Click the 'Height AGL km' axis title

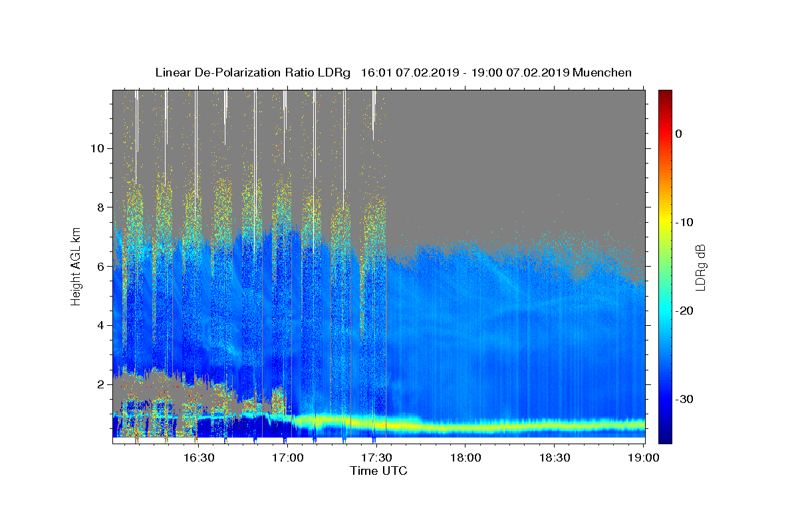click(x=76, y=267)
